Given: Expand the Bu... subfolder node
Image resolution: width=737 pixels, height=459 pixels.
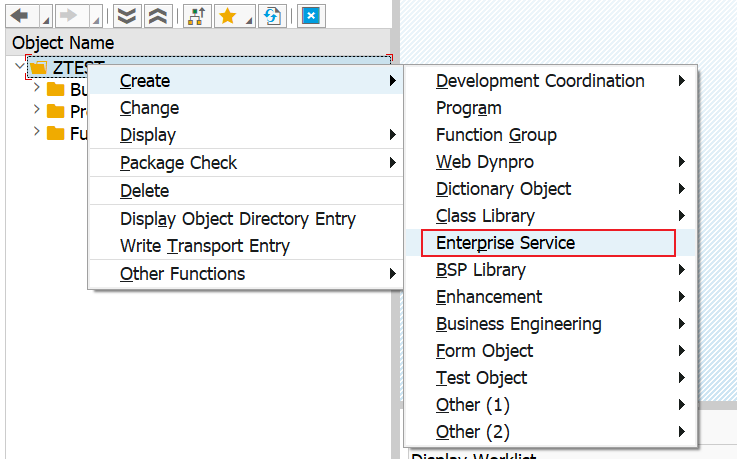Looking at the screenshot, I should (37, 87).
